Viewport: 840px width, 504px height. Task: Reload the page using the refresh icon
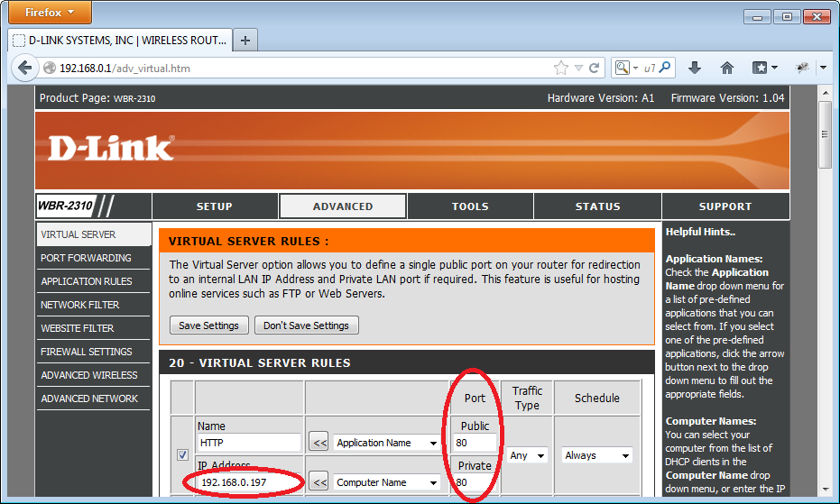(x=594, y=68)
